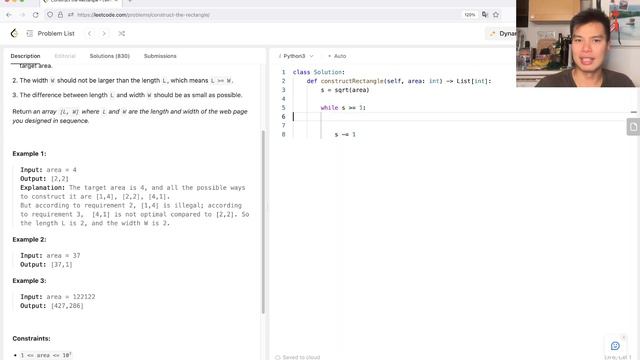Switch to the Editorial tab

pyautogui.click(x=65, y=56)
